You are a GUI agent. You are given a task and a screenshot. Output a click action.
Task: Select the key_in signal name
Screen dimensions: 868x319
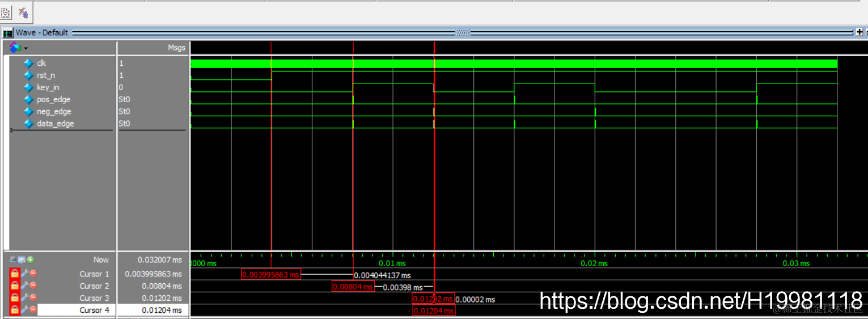point(48,87)
